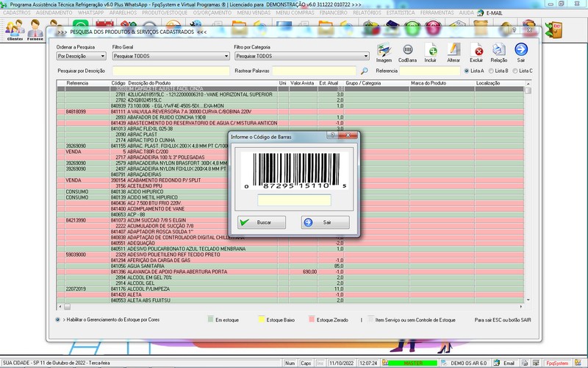
Task: Select row ALAVANCA DE APOIO PARA ABERTURA PORTA
Action: point(290,272)
